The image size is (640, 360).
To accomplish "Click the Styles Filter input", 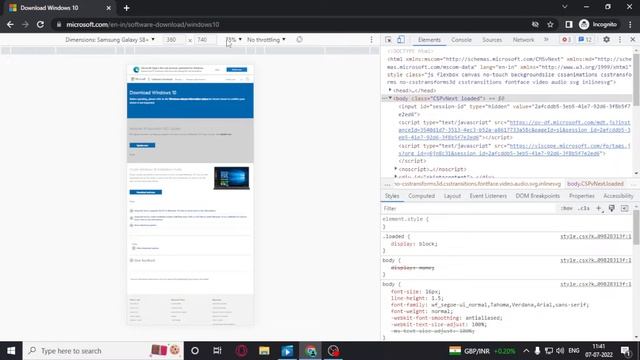I will pyautogui.click(x=469, y=208).
